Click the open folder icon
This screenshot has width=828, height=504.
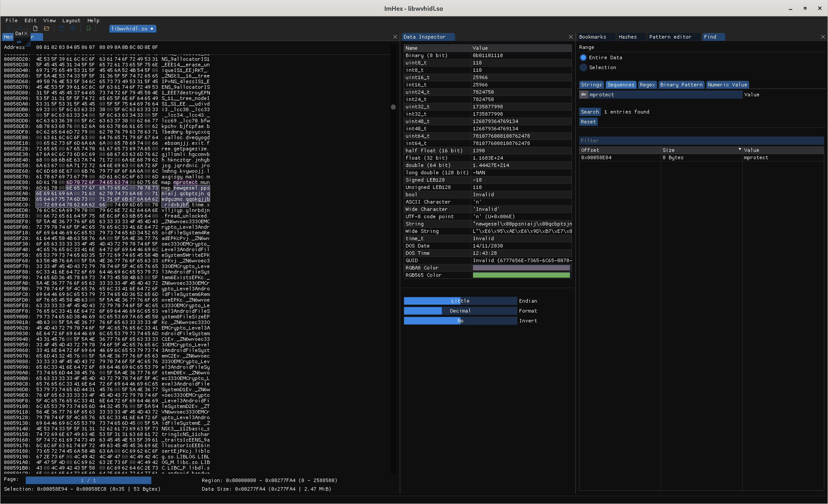click(47, 29)
